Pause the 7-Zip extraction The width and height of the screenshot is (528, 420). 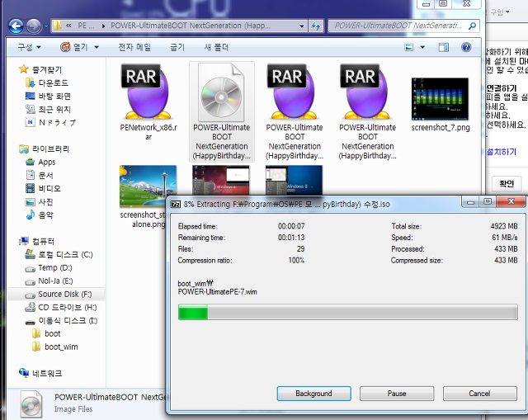tap(397, 394)
